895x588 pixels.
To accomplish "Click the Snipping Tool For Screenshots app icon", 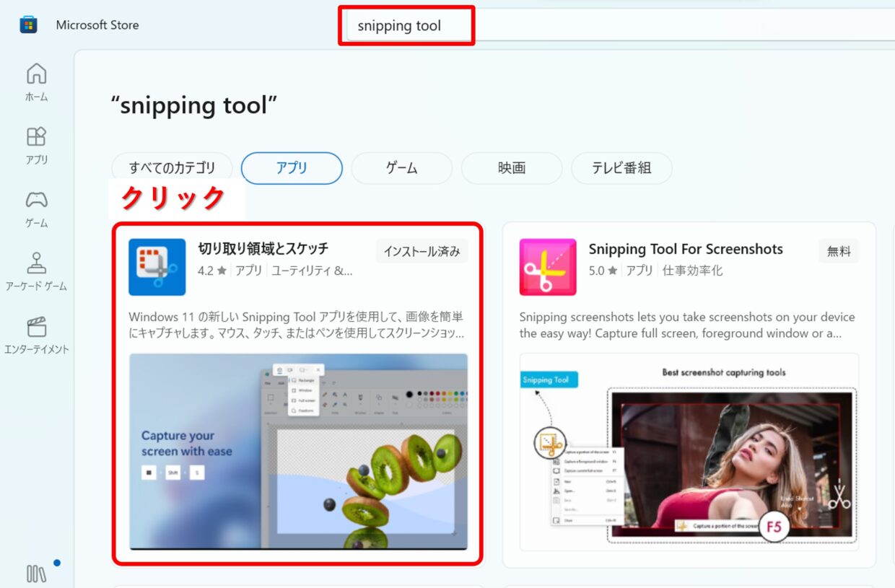I will pyautogui.click(x=548, y=267).
